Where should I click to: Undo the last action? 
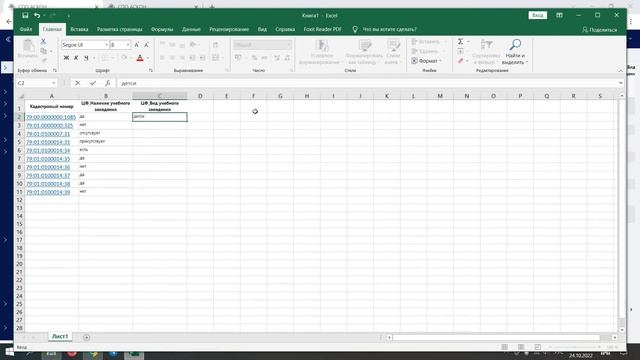point(37,16)
